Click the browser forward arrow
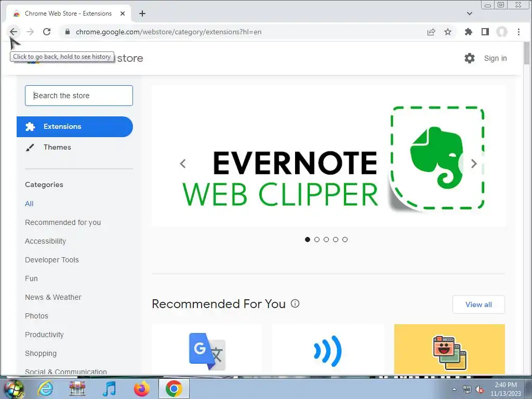This screenshot has width=532, height=399. [30, 32]
